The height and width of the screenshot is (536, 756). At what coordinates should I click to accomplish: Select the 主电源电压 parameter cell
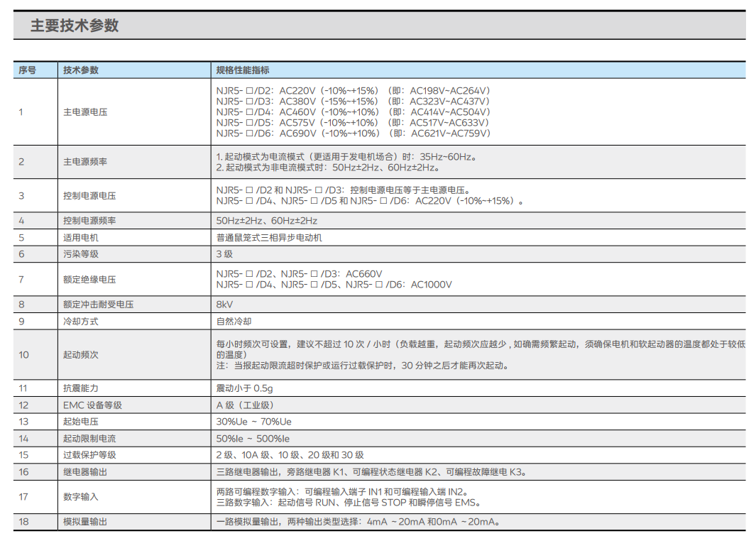click(x=85, y=112)
